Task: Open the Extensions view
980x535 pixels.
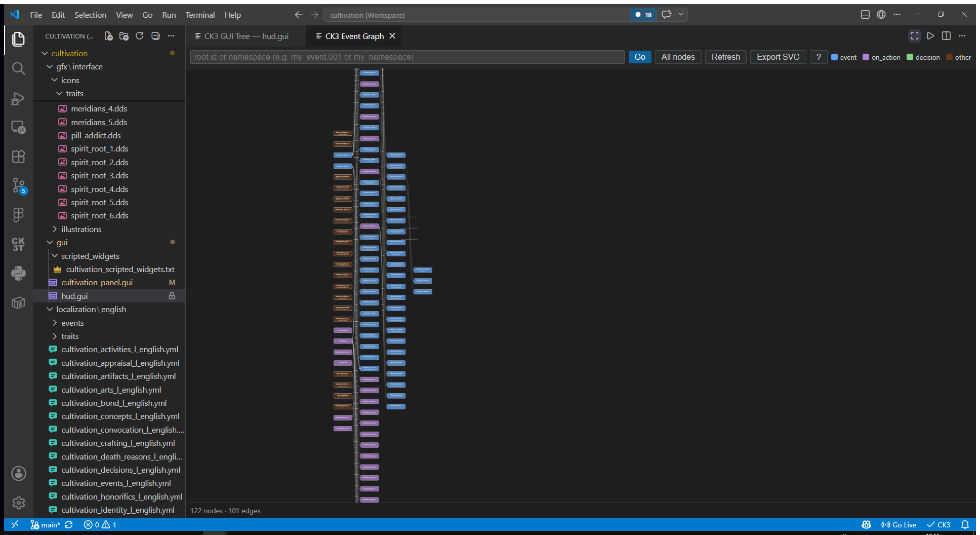Action: [19, 157]
